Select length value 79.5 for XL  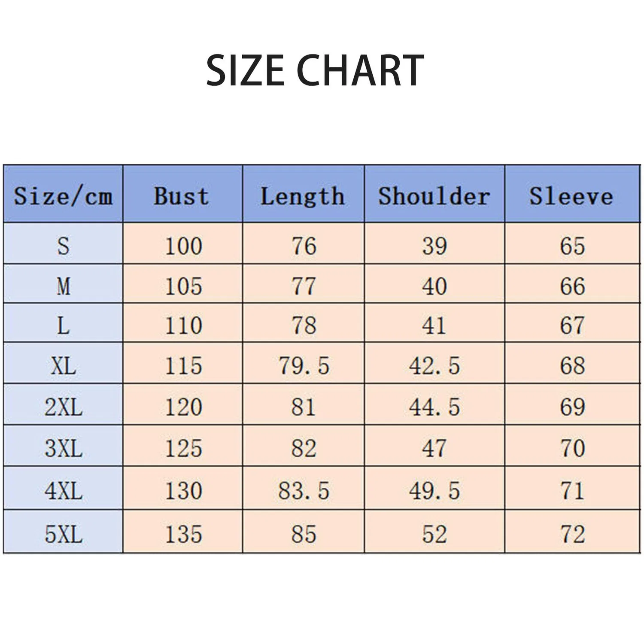tap(304, 366)
